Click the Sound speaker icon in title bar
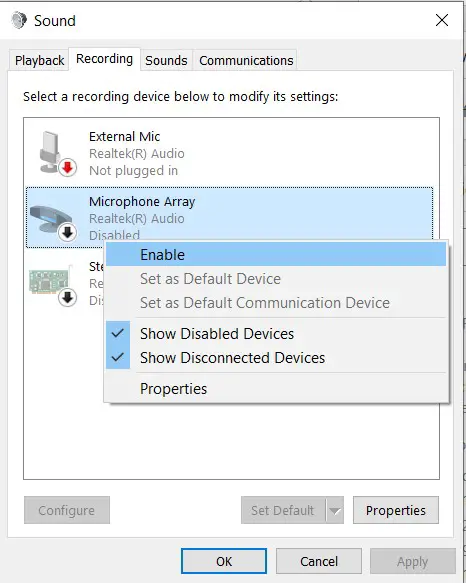This screenshot has height=583, width=466. pyautogui.click(x=19, y=20)
